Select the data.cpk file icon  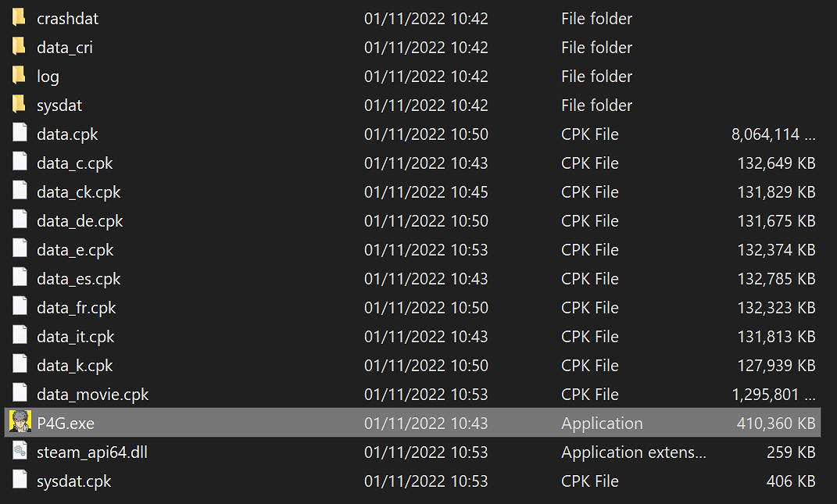coord(20,134)
